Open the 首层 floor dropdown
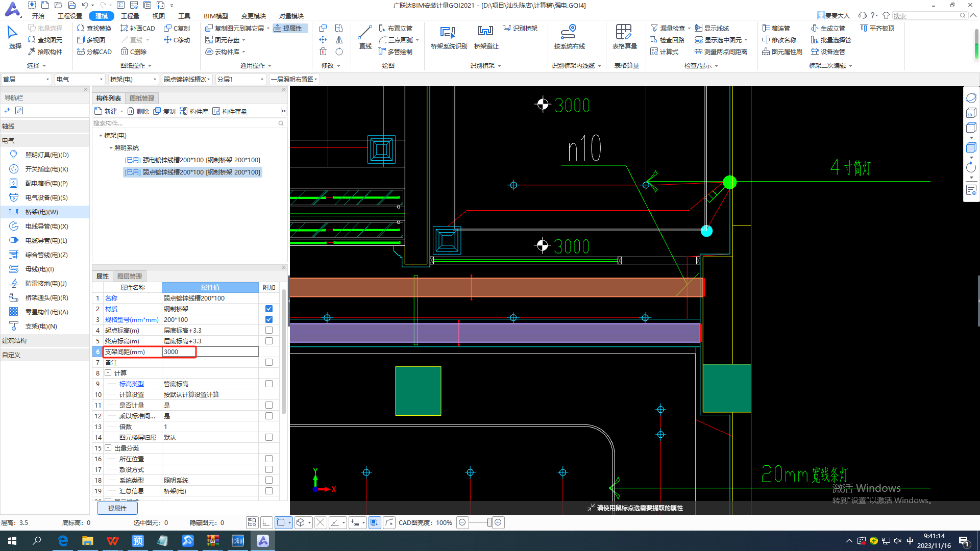 point(26,79)
